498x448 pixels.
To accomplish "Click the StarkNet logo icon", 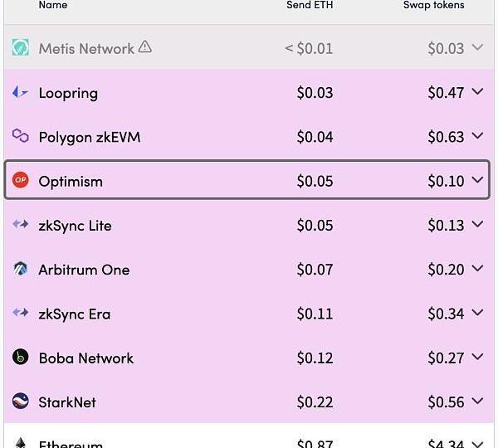I will pos(21,402).
